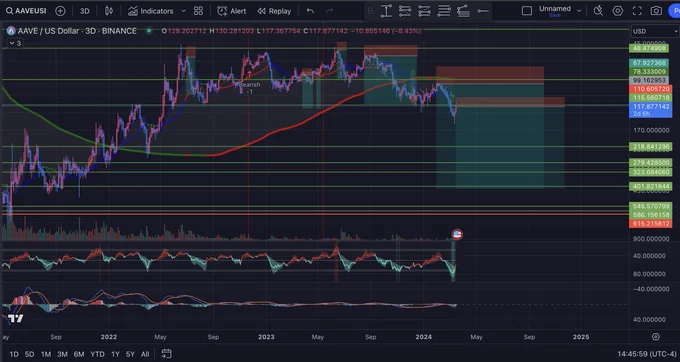Click the 14:45:59 (UTC-4) timezone clock
Screen dimensions: 680x362
(x=647, y=354)
